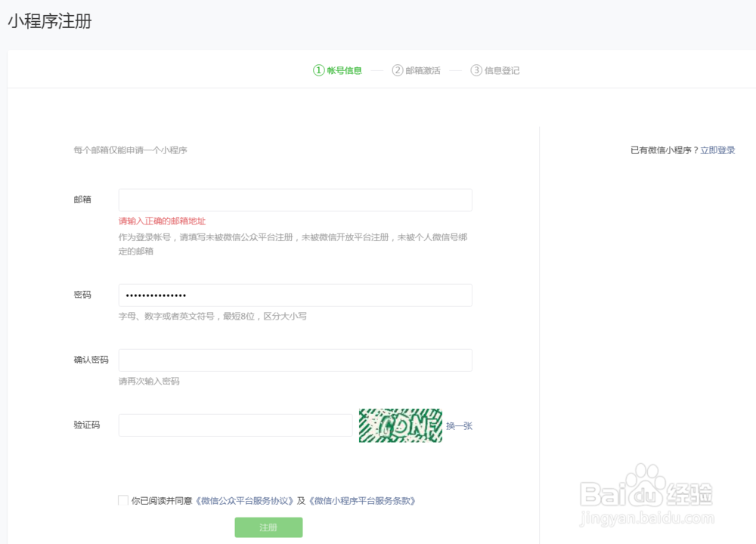Click the 验证码 code input box
Image resolution: width=756 pixels, height=544 pixels.
click(234, 425)
